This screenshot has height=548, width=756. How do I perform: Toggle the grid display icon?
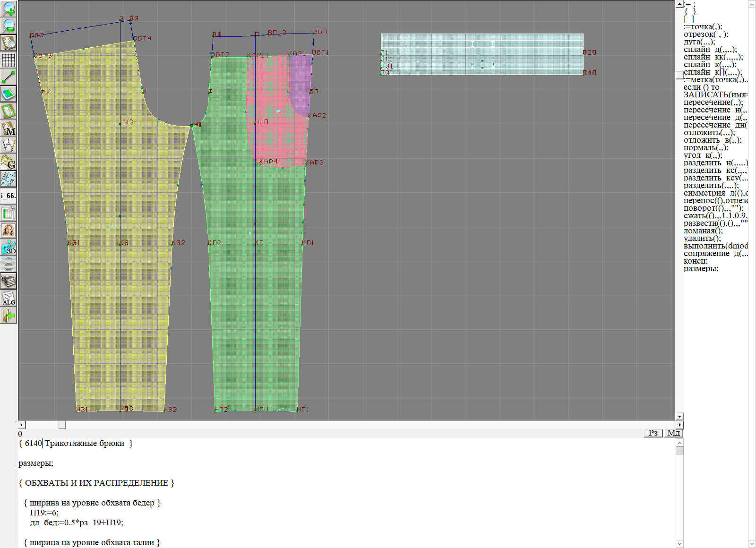[9, 60]
